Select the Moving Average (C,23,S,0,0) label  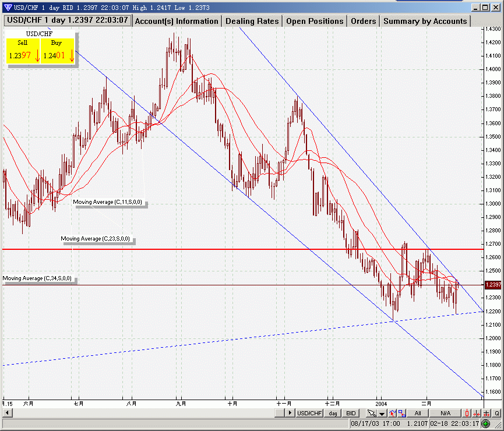95,239
